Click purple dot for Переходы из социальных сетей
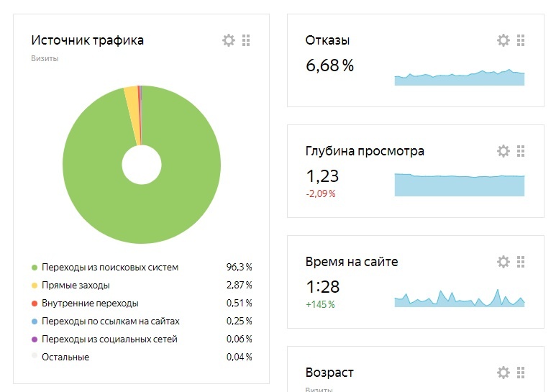 [x=35, y=339]
